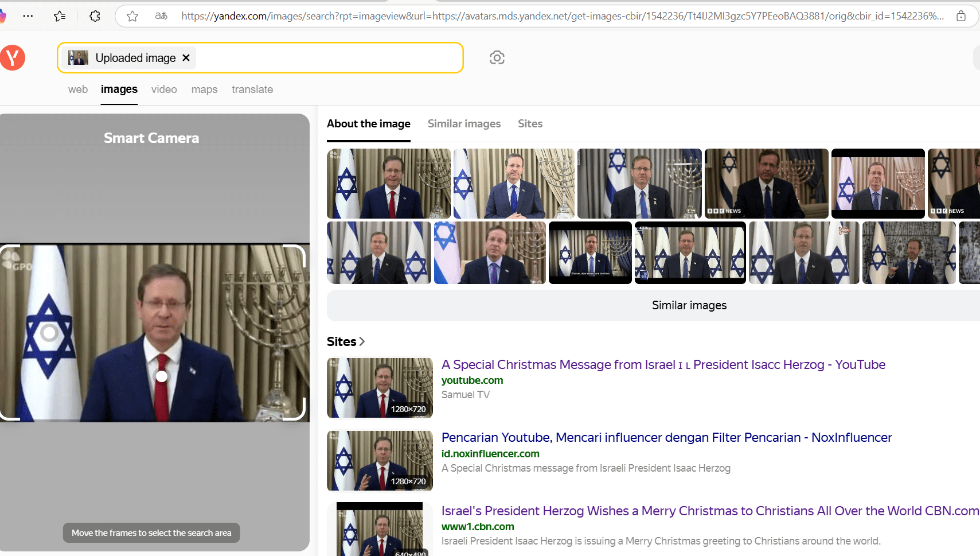Visit the id.noxinfluencer.com domain link
The height and width of the screenshot is (556, 980).
pos(490,454)
